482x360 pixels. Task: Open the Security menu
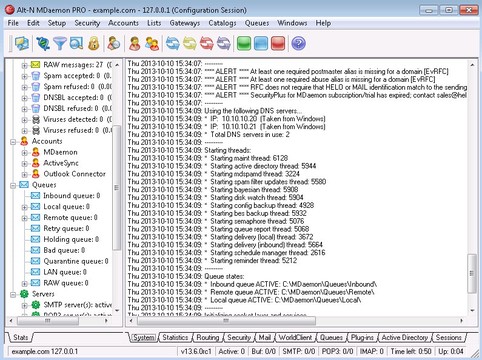(87, 23)
